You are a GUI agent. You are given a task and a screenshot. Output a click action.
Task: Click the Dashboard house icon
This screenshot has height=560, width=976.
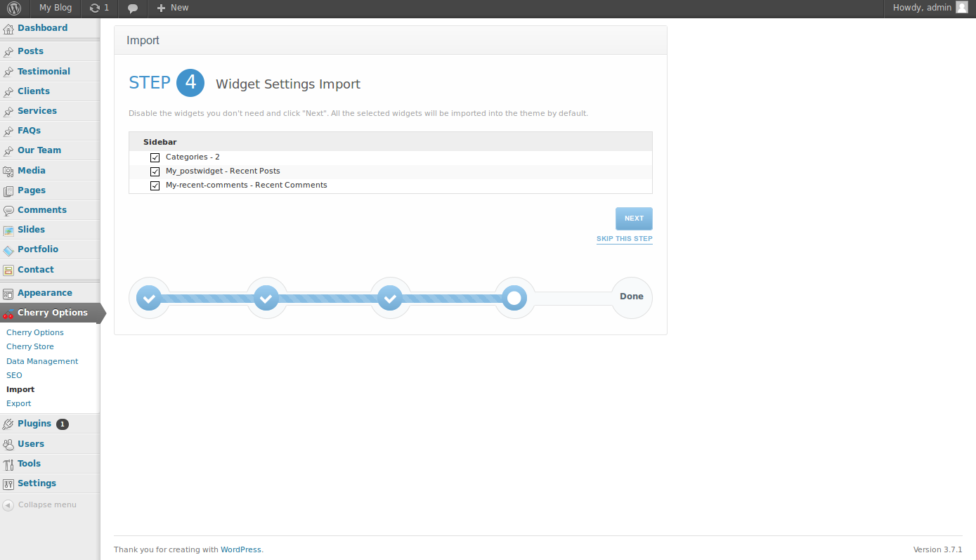[8, 29]
